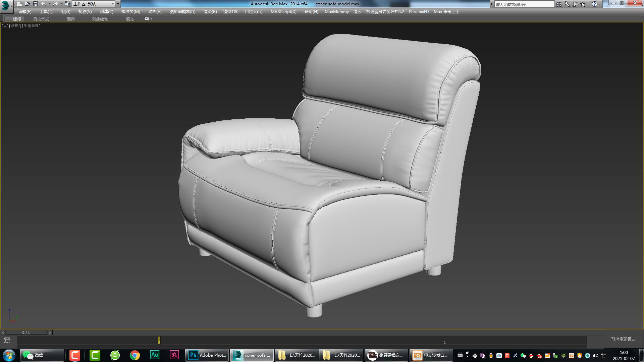Select the Open File folder icon
The width and height of the screenshot is (644, 362).
pos(27,4)
